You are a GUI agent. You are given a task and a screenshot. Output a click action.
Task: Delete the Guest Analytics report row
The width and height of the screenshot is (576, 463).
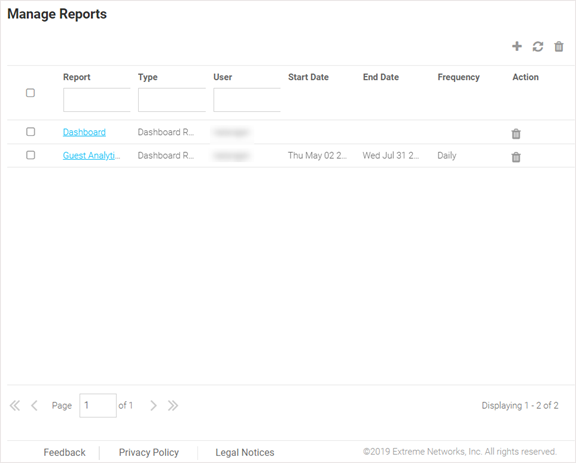pos(516,157)
